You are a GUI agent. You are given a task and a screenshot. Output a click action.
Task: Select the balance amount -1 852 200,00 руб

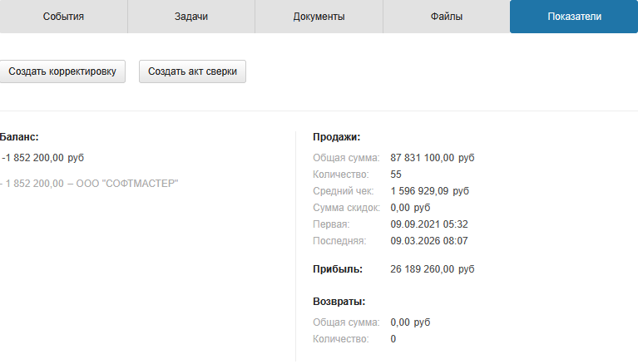point(43,158)
